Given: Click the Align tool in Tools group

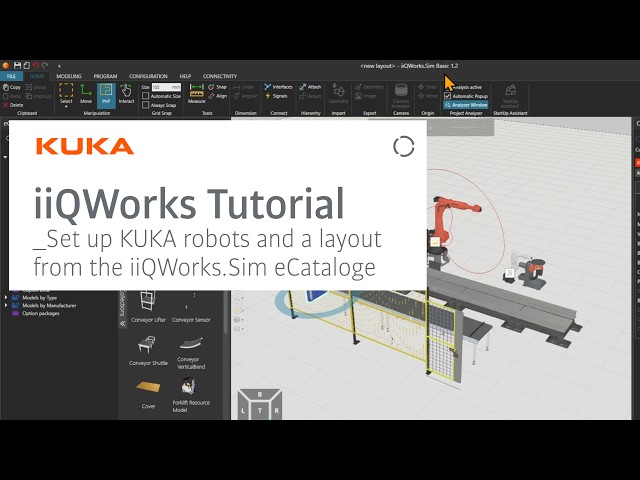Looking at the screenshot, I should point(217,96).
